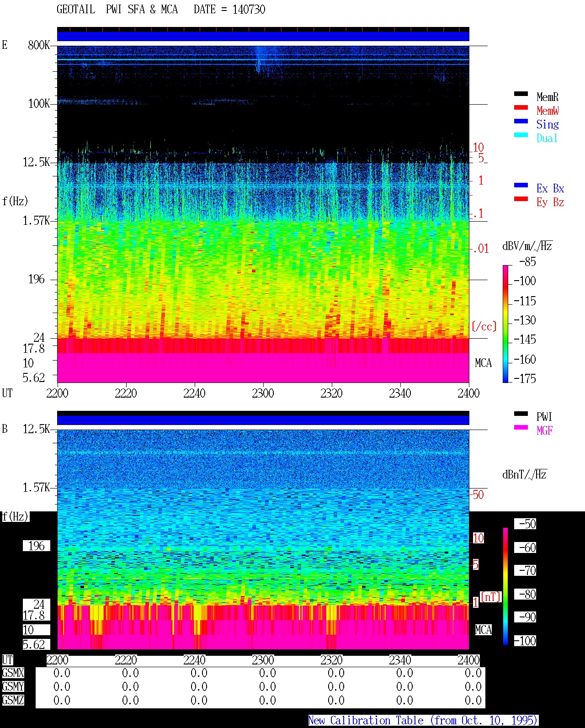Click the blue Sing legend swatch

521,122
